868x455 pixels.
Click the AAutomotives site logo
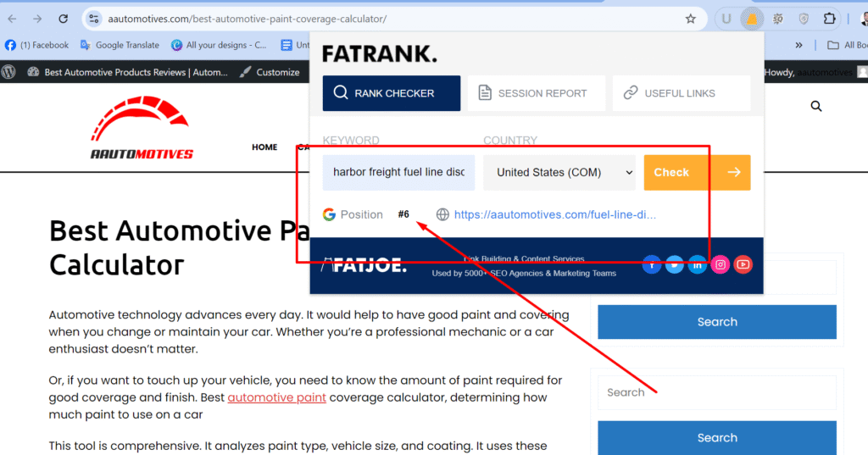point(142,127)
